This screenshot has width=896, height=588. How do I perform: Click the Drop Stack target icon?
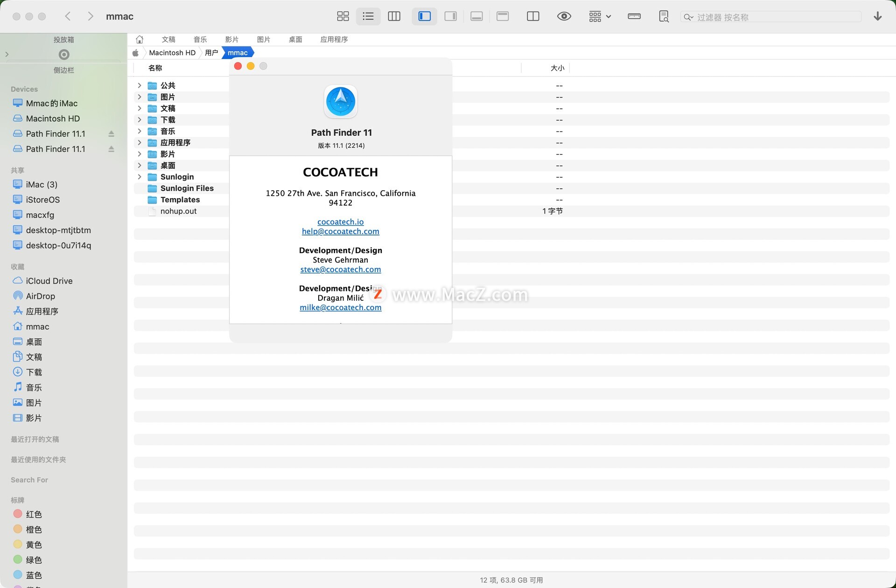(64, 55)
